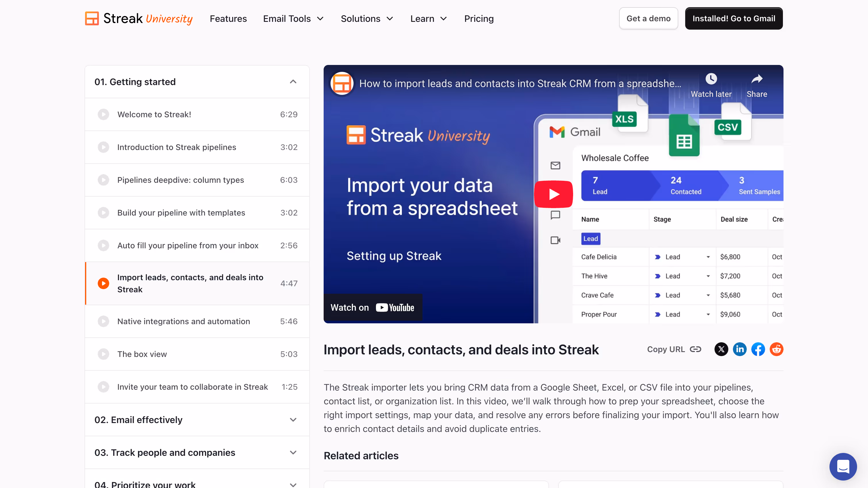Image resolution: width=868 pixels, height=488 pixels.
Task: Open the chat support widget
Action: tap(843, 466)
